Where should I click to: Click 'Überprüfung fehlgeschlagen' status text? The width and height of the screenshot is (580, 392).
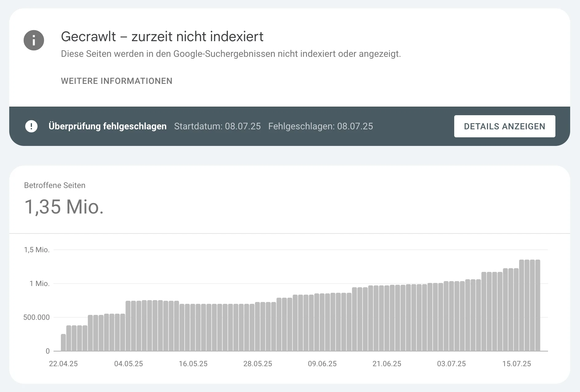pyautogui.click(x=108, y=126)
